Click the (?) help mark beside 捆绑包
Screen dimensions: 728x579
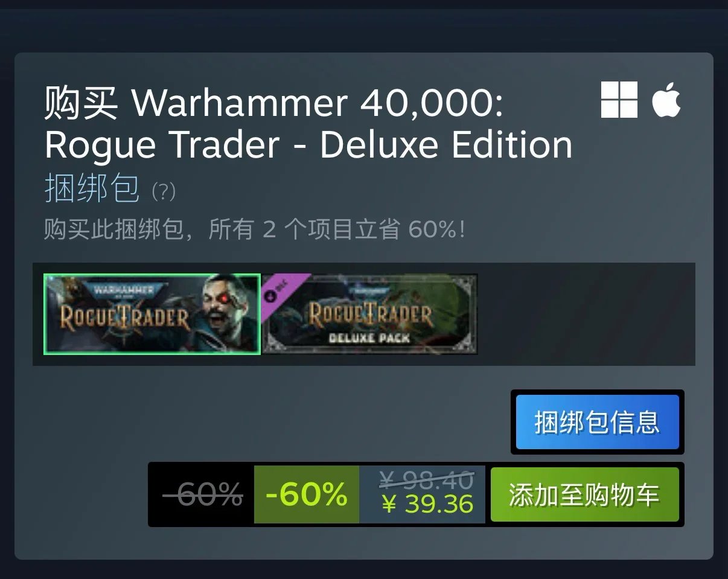point(163,192)
